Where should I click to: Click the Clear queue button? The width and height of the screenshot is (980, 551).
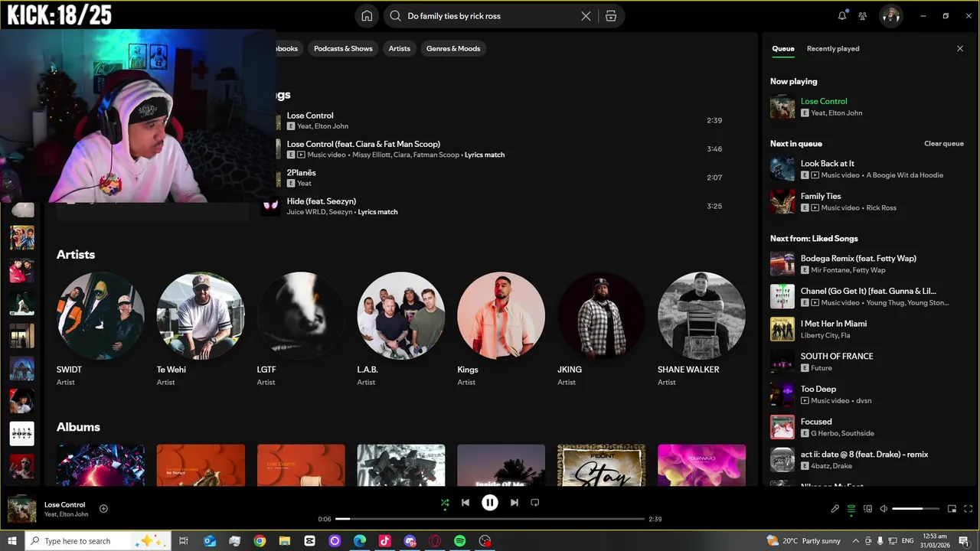pos(944,144)
